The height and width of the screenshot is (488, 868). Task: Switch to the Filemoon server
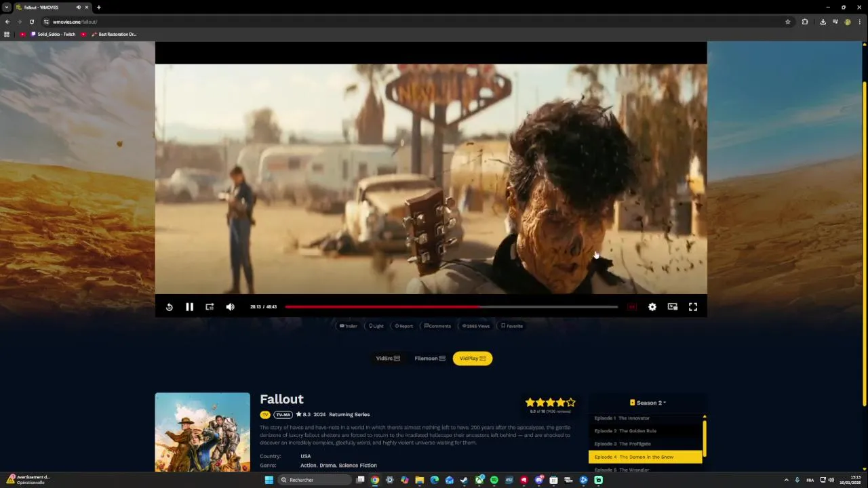[430, 359]
